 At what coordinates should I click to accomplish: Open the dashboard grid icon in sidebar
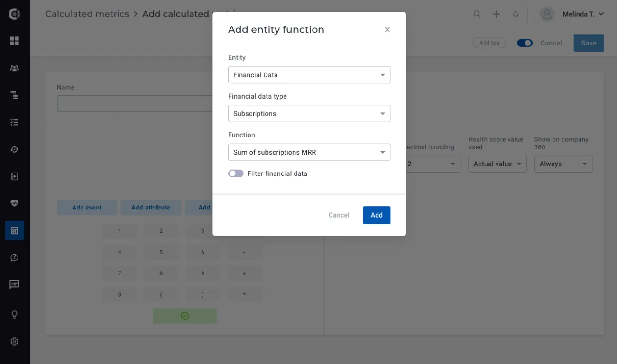14,41
